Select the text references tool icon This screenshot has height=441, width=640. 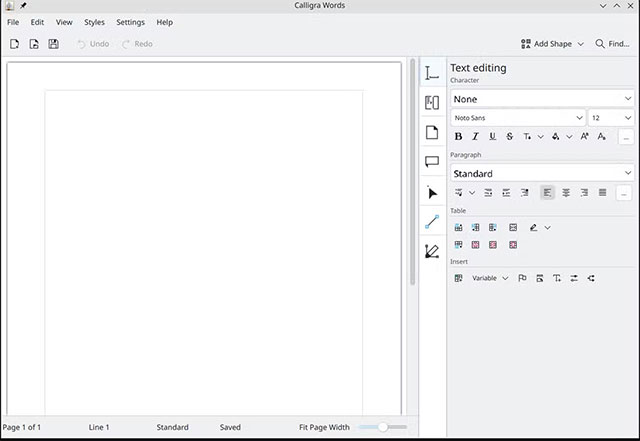click(432, 102)
